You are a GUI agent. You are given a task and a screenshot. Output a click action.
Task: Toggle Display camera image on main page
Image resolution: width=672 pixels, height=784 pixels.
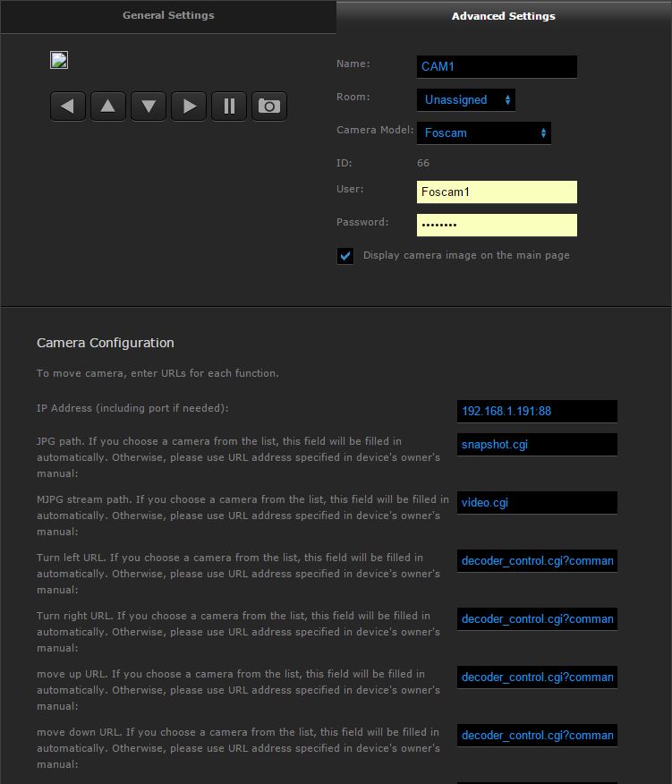click(345, 256)
